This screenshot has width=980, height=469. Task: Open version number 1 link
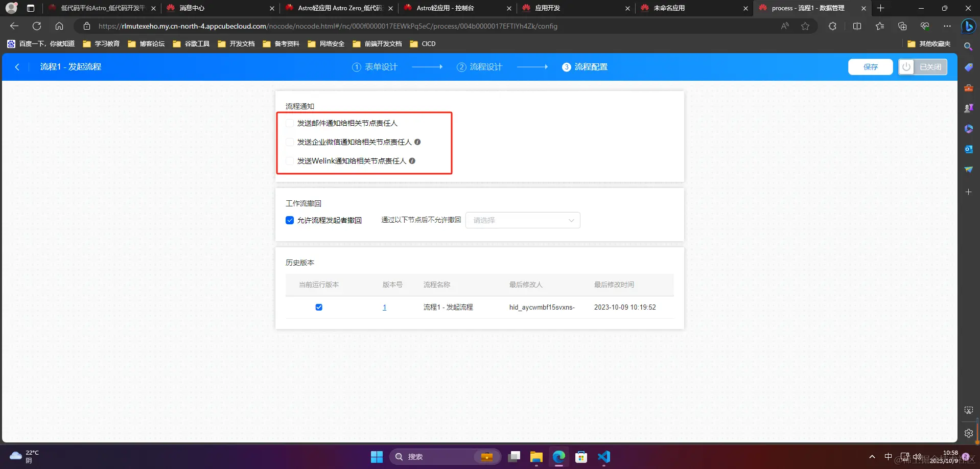click(x=384, y=307)
